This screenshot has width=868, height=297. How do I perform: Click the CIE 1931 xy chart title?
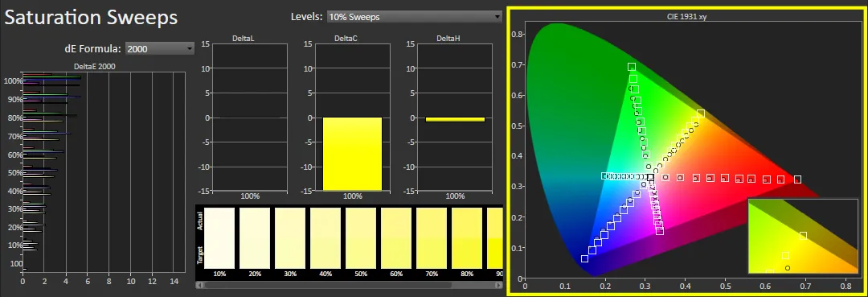point(686,17)
